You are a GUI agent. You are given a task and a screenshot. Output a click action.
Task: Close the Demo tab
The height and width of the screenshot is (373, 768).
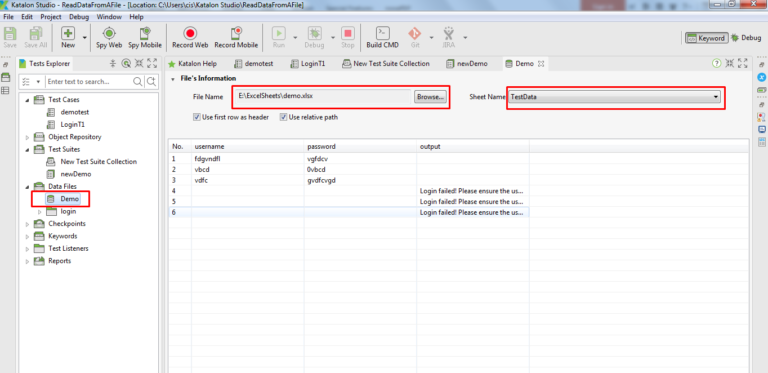click(x=541, y=64)
